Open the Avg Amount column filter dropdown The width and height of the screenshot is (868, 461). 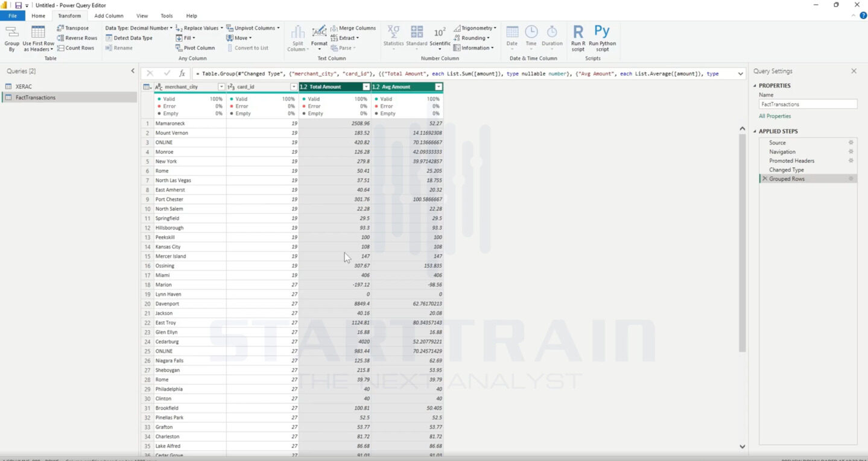439,87
